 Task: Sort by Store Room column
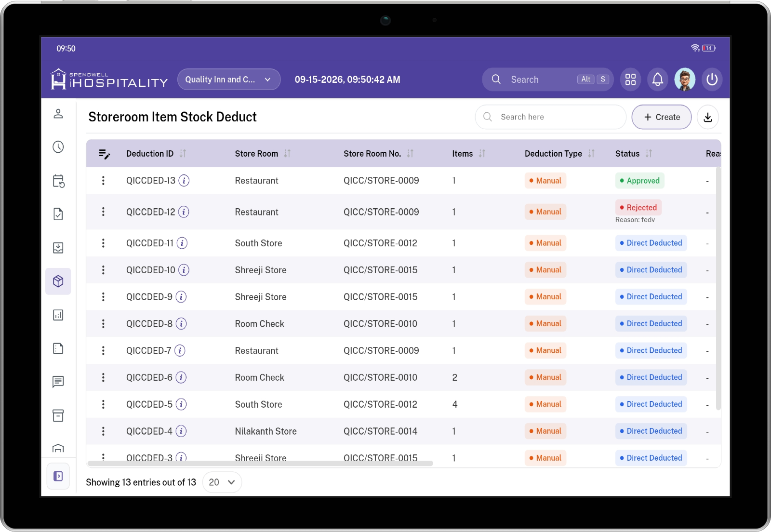click(x=287, y=153)
